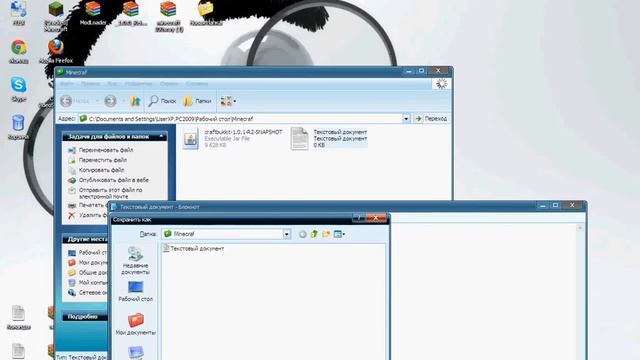Viewport: 640px width, 360px height.
Task: Select Текстовый документ file in Explorer window
Action: click(x=329, y=138)
